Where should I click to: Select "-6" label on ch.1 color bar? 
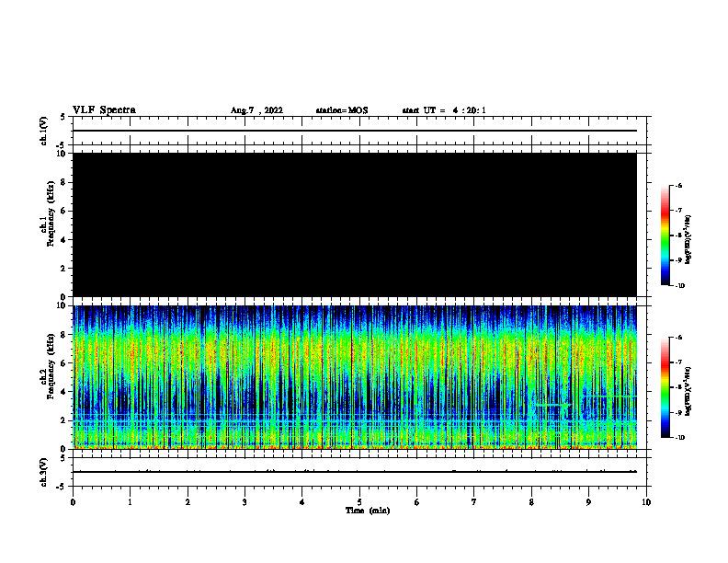678,186
